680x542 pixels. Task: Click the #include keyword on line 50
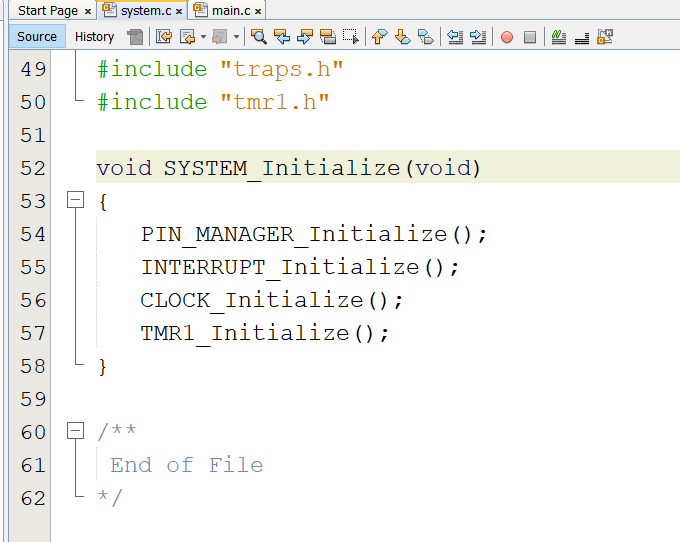(x=152, y=102)
